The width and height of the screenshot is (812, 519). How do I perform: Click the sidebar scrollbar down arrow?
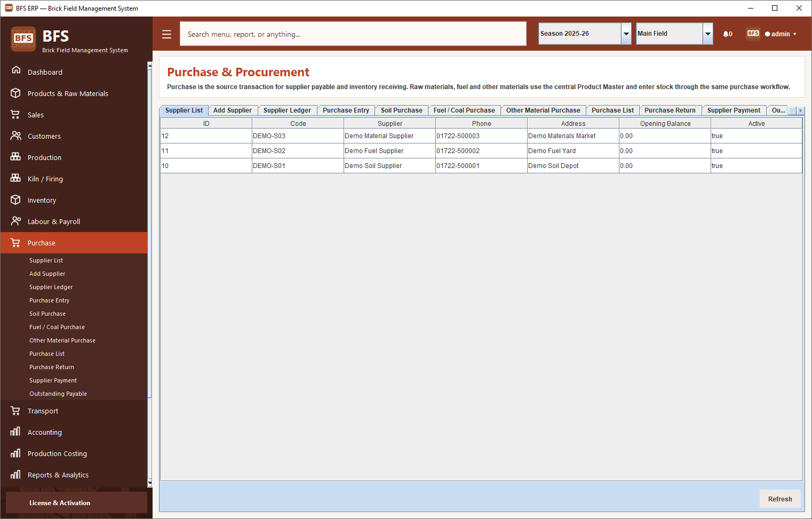[150, 483]
